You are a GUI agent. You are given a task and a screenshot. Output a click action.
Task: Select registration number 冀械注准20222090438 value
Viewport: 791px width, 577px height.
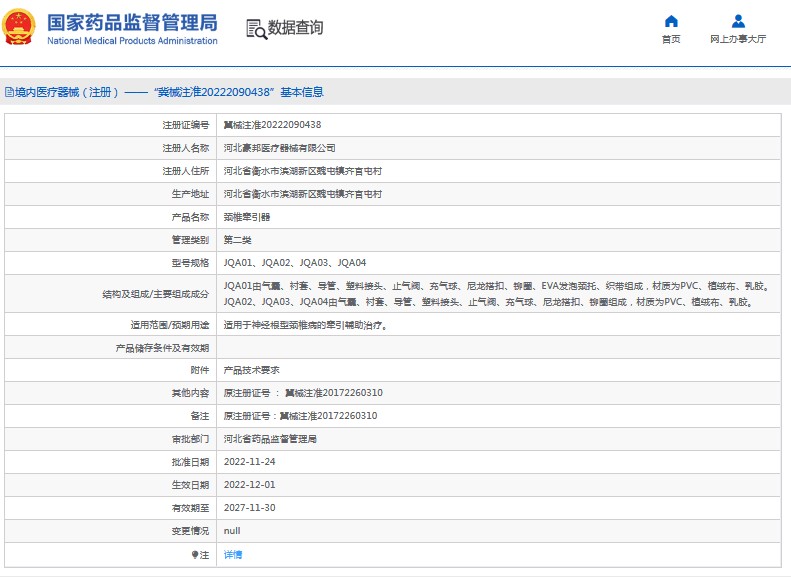click(272, 125)
